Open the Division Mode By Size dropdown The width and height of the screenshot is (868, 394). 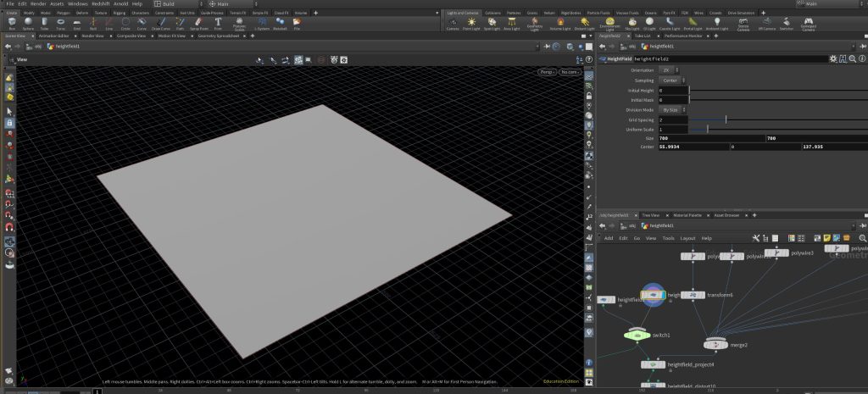click(672, 110)
